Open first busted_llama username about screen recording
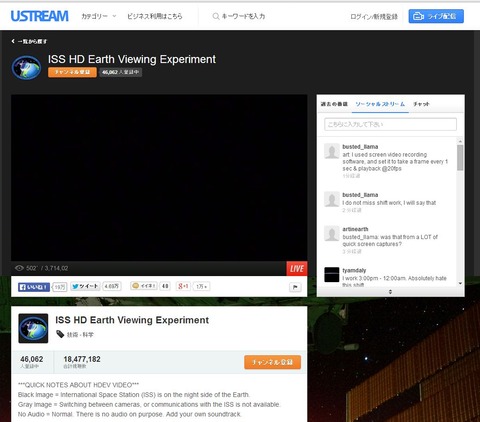 coord(360,147)
